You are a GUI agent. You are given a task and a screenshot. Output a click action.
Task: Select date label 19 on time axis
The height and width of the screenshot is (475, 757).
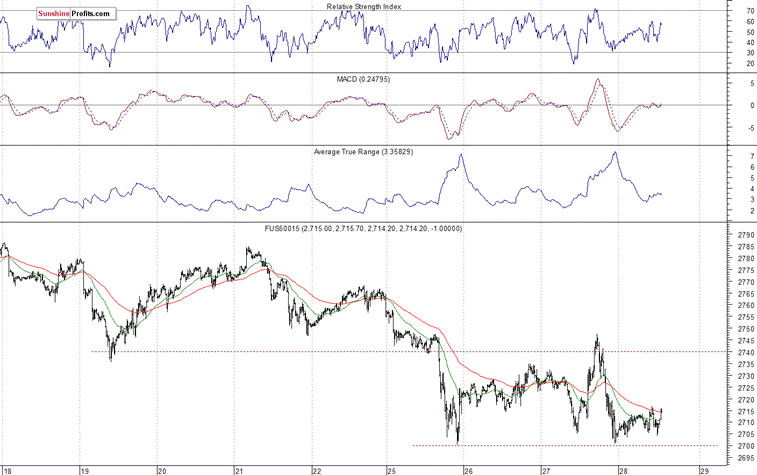pyautogui.click(x=84, y=470)
